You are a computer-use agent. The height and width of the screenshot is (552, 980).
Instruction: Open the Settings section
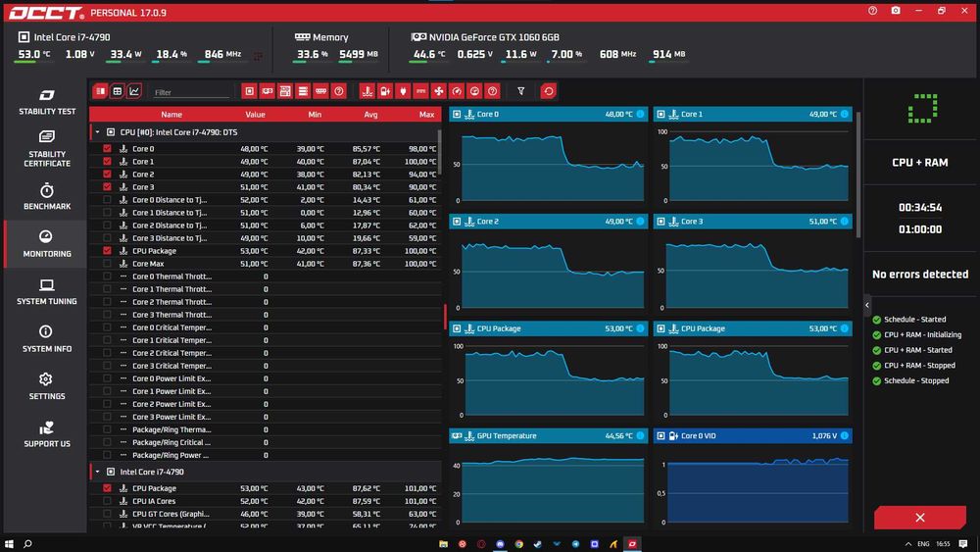(47, 386)
